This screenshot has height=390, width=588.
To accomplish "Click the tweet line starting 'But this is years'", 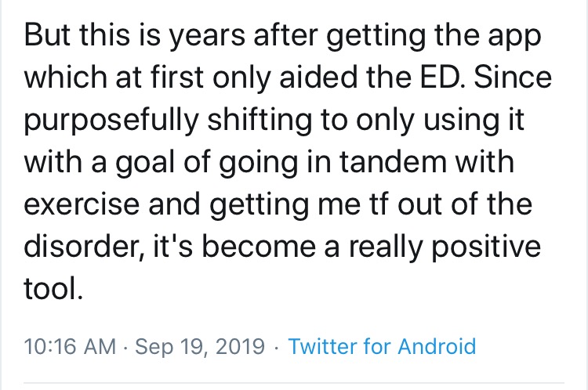I will 282,36.
